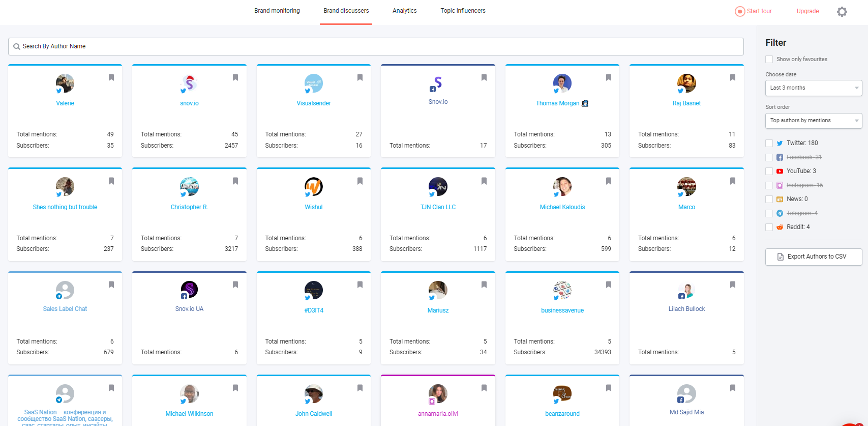
Task: Select the Brand discussers tab
Action: pos(346,11)
